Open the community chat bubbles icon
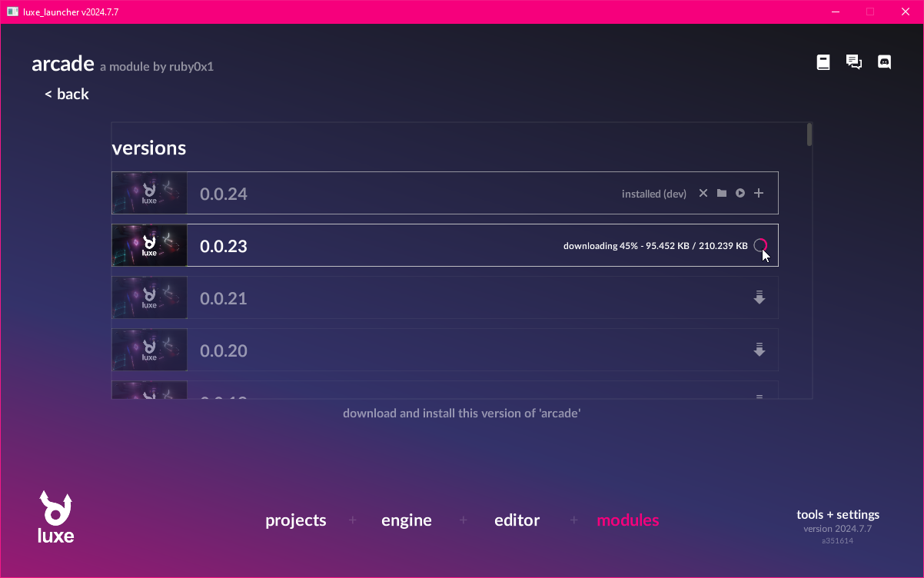 tap(854, 62)
